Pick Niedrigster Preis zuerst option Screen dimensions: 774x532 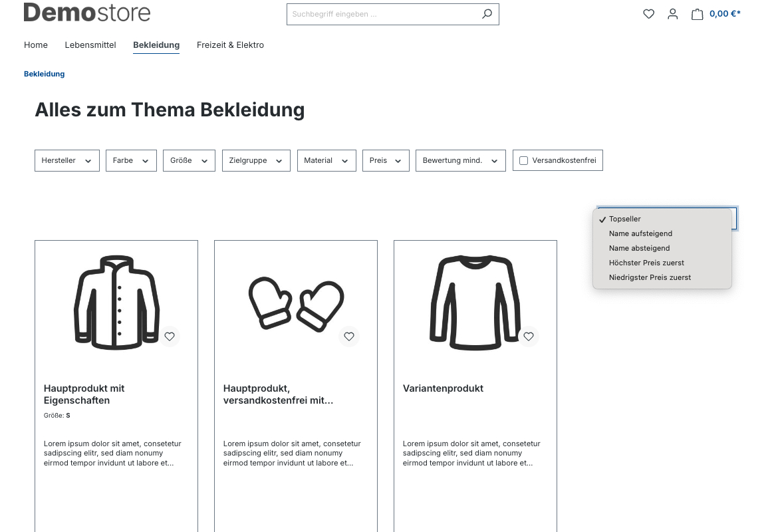click(x=650, y=277)
